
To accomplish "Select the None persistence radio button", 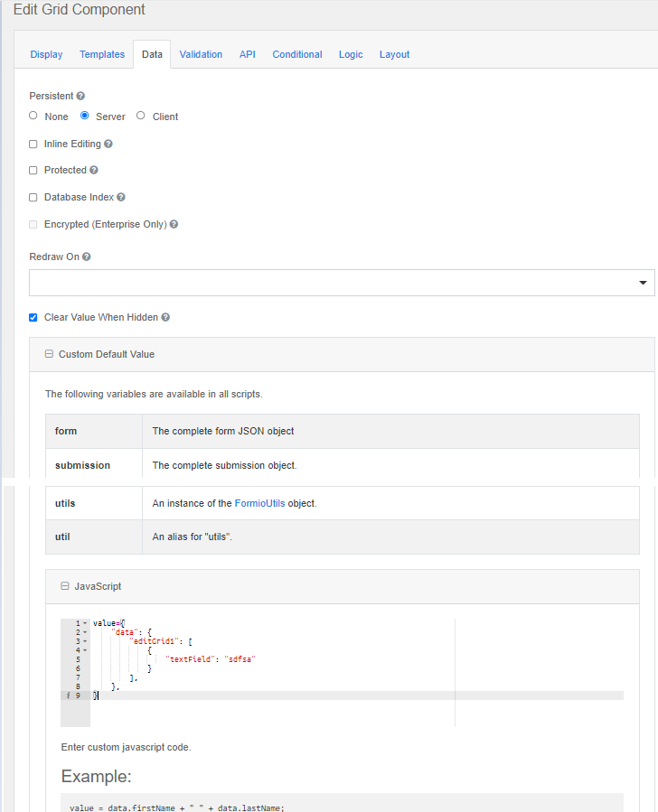I will point(33,116).
